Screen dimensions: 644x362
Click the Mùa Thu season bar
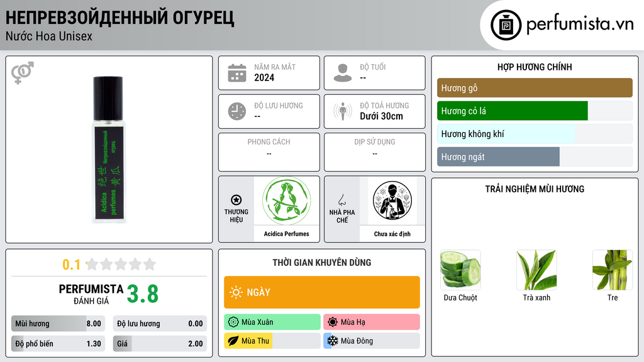[272, 341]
